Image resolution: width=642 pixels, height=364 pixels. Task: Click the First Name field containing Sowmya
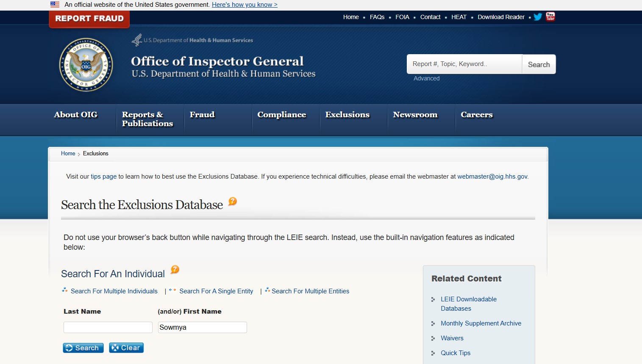tap(203, 327)
